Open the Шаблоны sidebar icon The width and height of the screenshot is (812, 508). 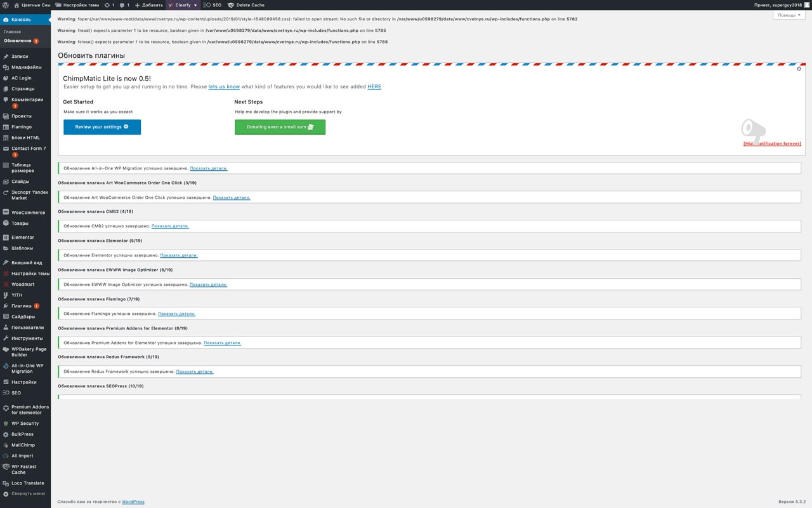tap(6, 248)
